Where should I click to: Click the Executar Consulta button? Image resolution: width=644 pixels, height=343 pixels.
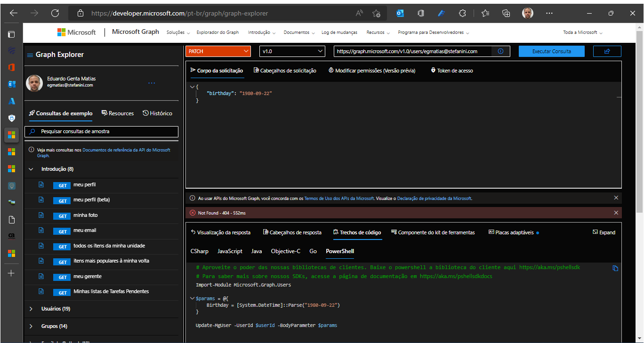[551, 51]
